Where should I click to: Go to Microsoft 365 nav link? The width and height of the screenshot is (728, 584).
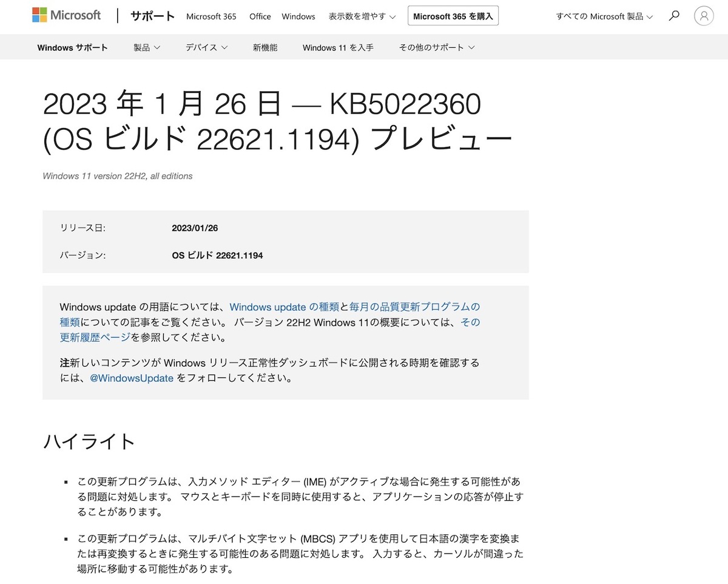pyautogui.click(x=211, y=16)
